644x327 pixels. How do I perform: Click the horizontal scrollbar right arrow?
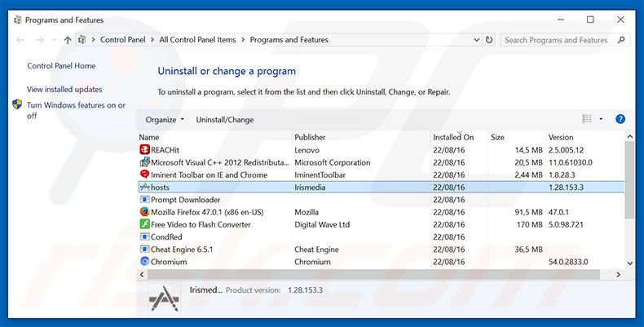[x=619, y=274]
